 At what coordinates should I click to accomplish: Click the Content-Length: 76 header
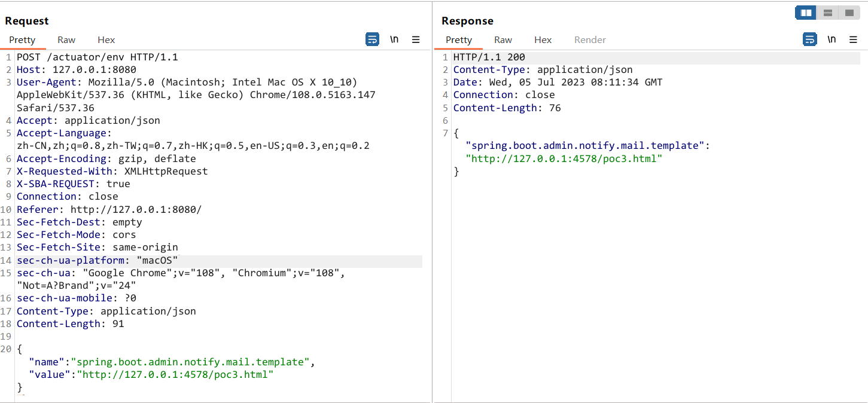[507, 108]
